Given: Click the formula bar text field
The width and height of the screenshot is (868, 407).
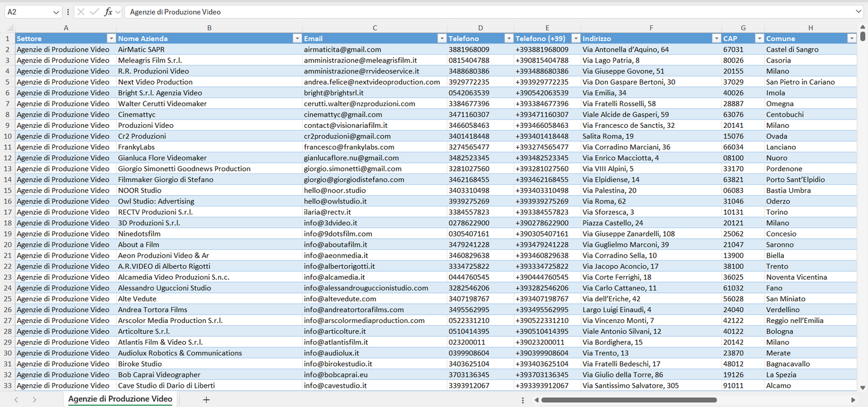Looking at the screenshot, I should [x=481, y=12].
